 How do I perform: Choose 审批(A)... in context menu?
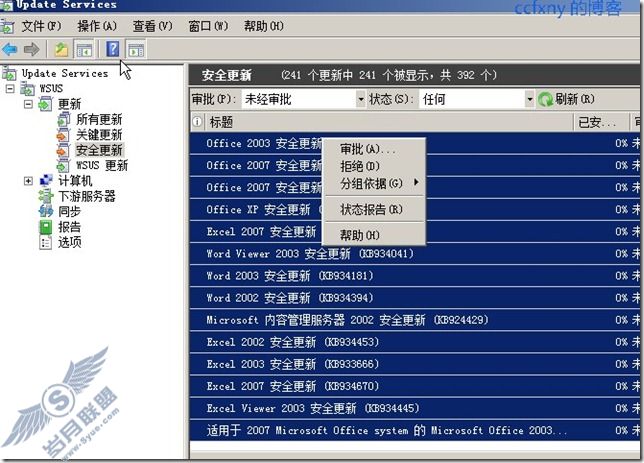tap(374, 149)
